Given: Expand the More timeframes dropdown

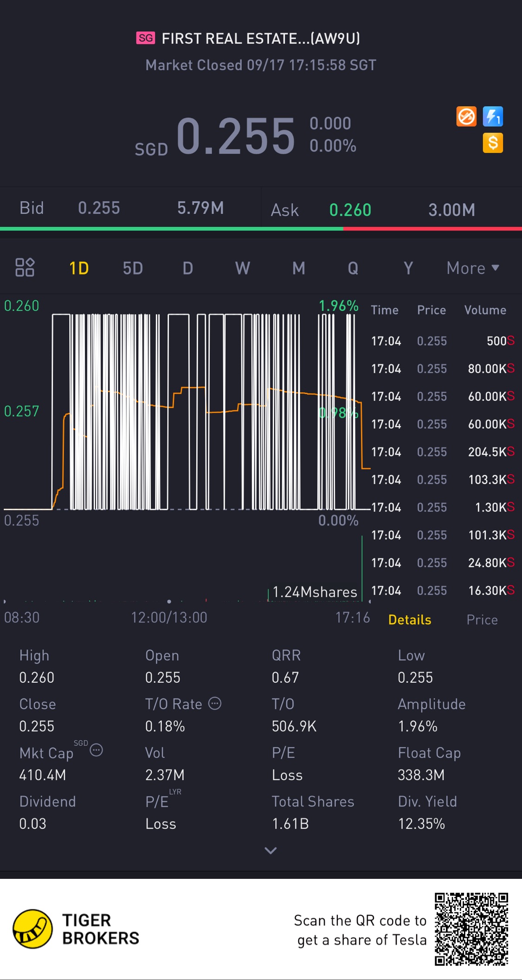Looking at the screenshot, I should pyautogui.click(x=472, y=268).
